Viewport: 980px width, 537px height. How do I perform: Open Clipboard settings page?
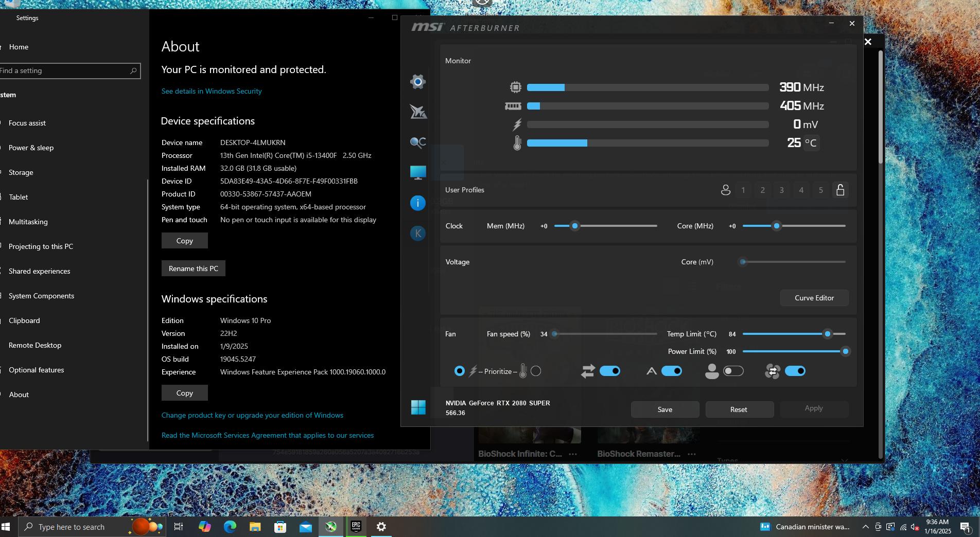[24, 320]
